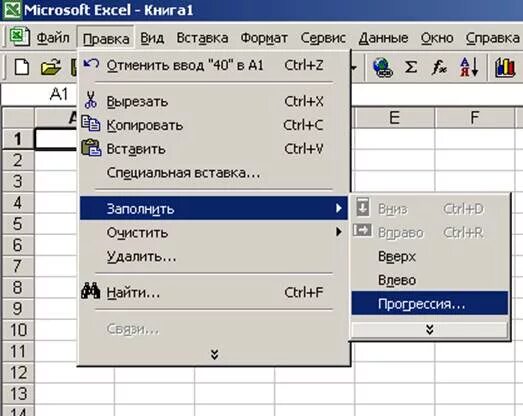Open the Вставка menu
Image resolution: width=523 pixels, height=416 pixels.
[202, 38]
